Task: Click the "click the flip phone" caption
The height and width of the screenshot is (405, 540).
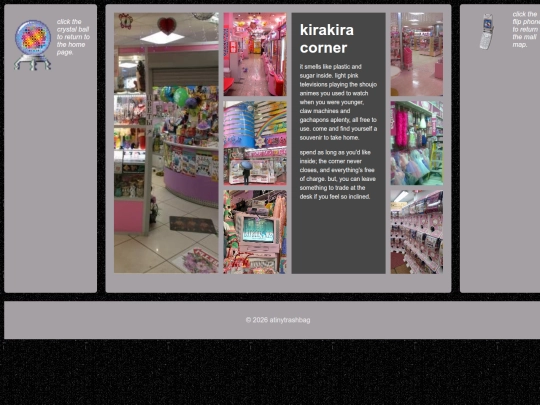Action: coord(526,30)
